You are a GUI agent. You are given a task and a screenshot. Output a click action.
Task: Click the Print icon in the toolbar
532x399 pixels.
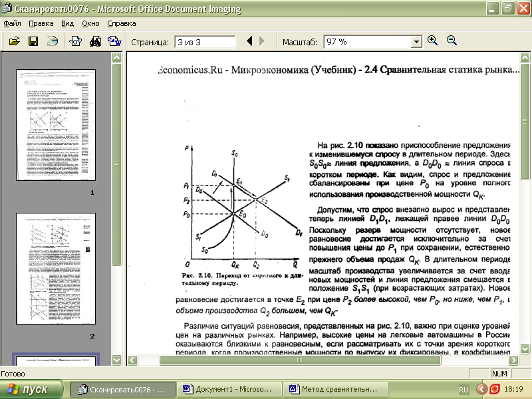click(53, 41)
